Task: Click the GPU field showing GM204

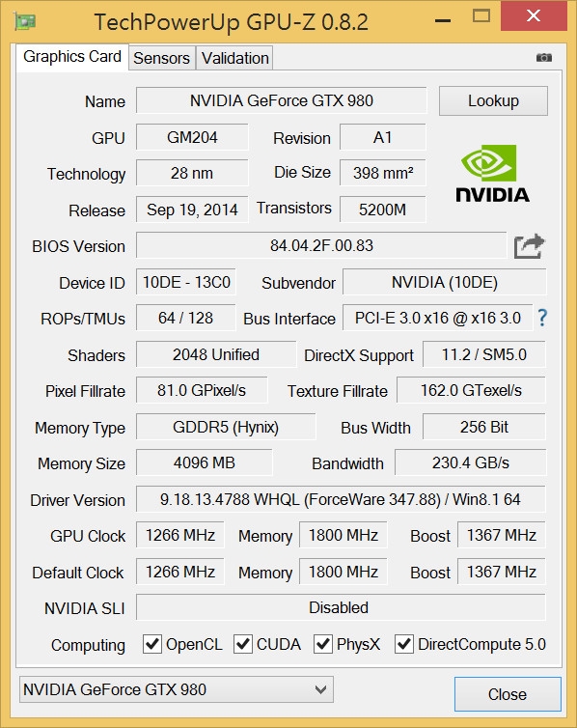Action: [192, 137]
